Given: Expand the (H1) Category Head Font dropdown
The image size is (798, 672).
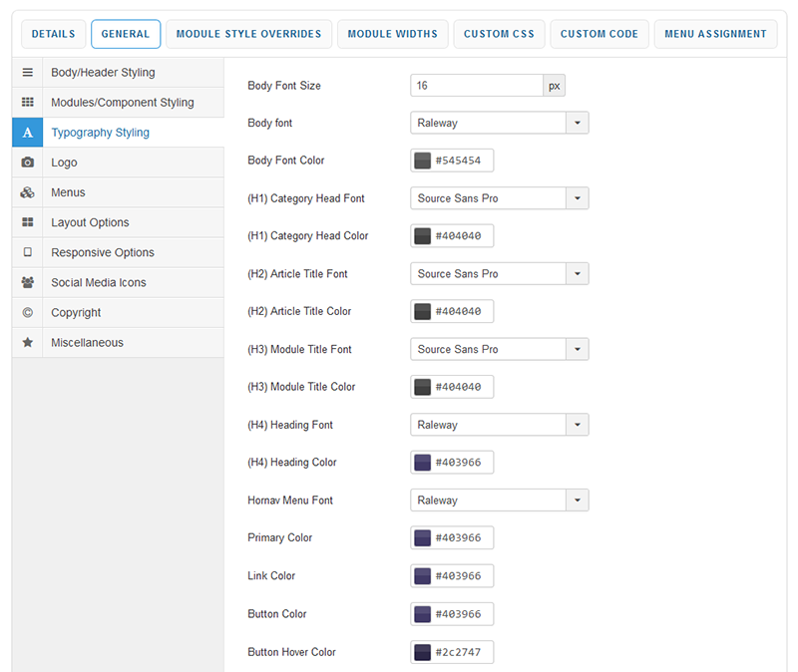Looking at the screenshot, I should (577, 198).
